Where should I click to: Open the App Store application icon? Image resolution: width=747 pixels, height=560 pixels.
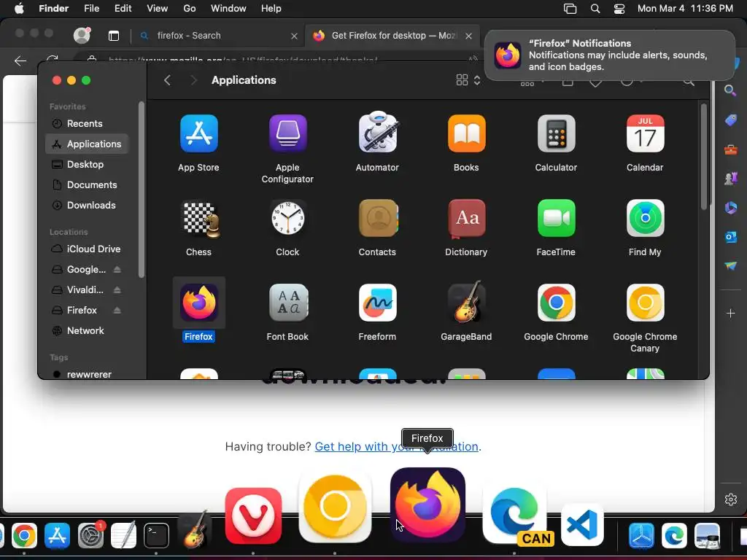(198, 134)
